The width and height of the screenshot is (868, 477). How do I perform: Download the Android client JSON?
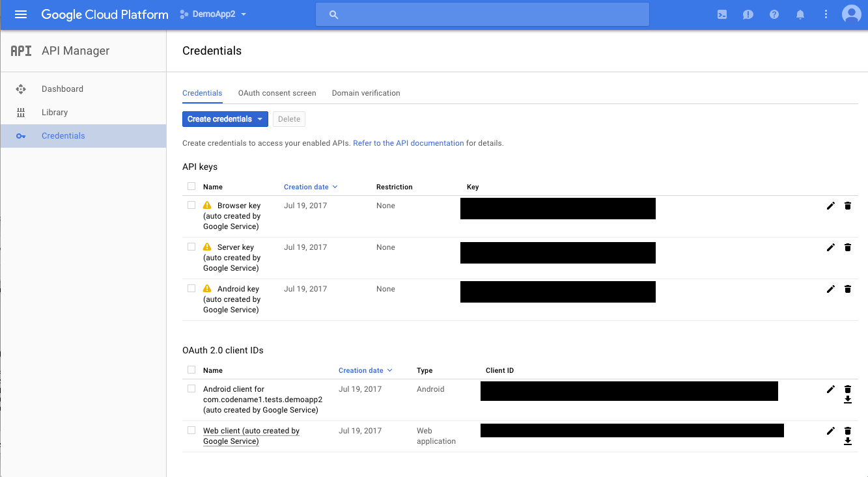(x=847, y=400)
